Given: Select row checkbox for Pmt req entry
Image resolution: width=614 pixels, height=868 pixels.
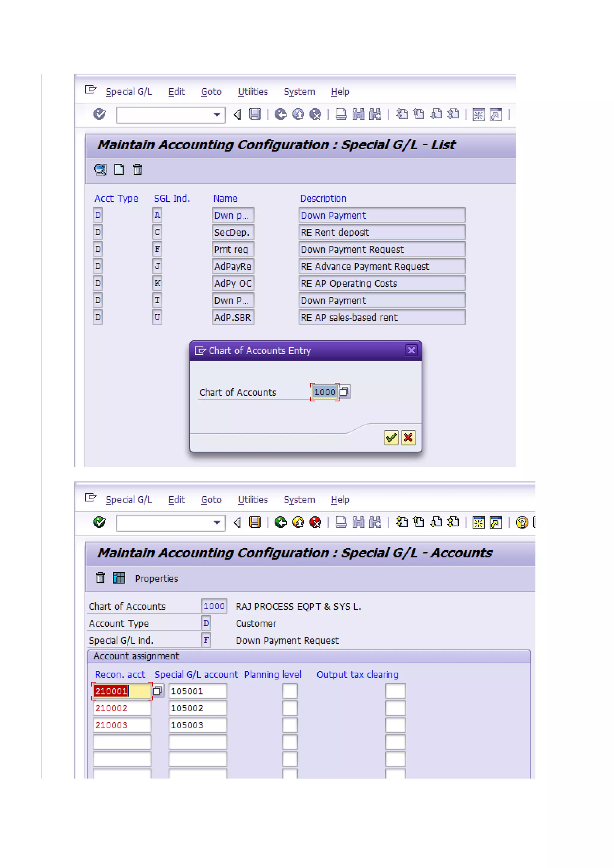Looking at the screenshot, I should click(97, 249).
